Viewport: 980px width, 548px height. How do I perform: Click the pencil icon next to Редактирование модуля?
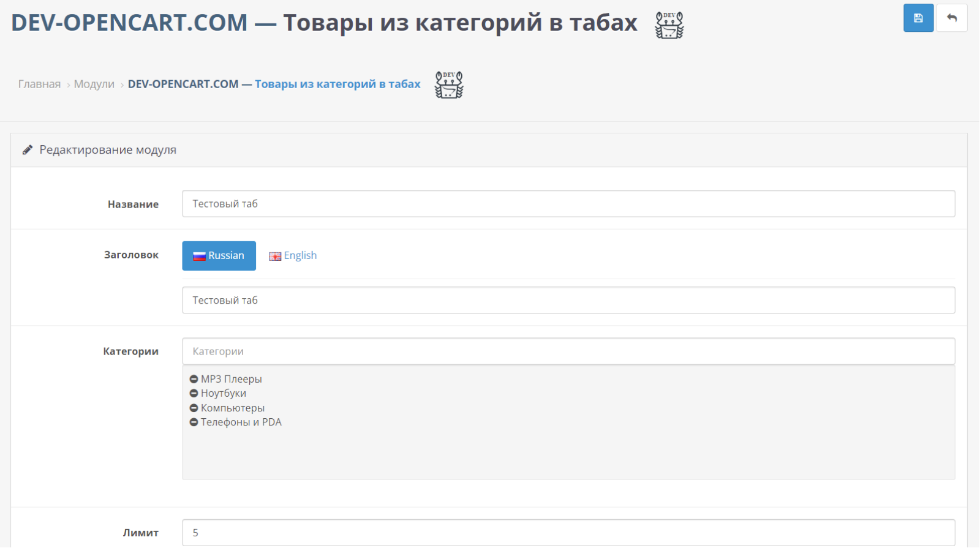coord(28,150)
